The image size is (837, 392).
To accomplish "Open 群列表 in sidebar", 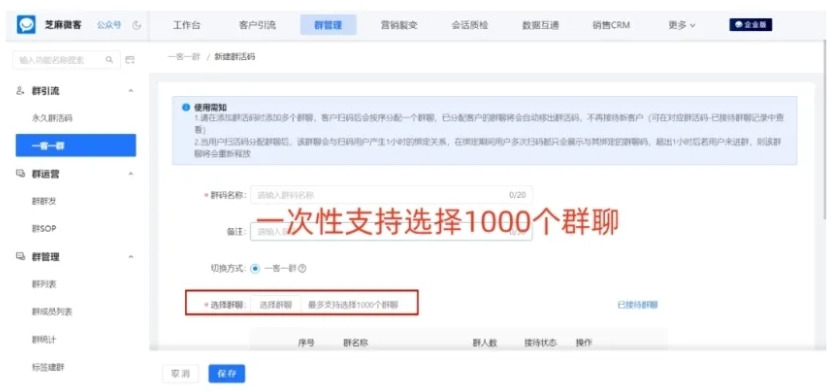I will pyautogui.click(x=44, y=285).
